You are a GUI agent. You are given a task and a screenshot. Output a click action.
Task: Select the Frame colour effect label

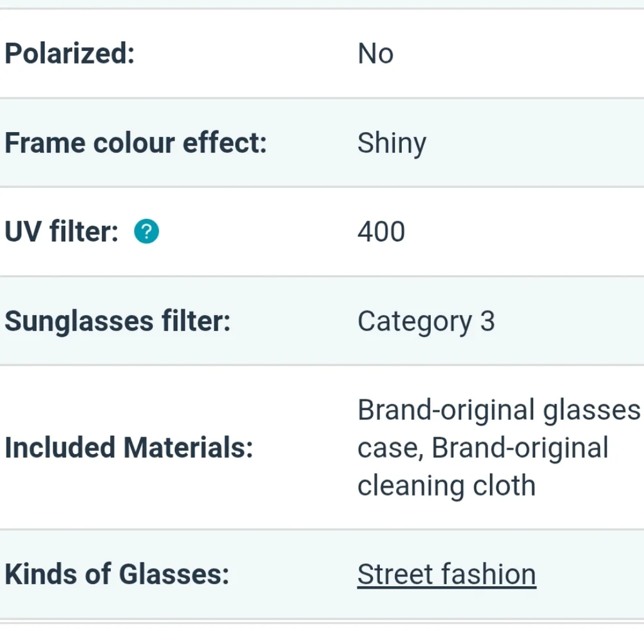(x=136, y=143)
